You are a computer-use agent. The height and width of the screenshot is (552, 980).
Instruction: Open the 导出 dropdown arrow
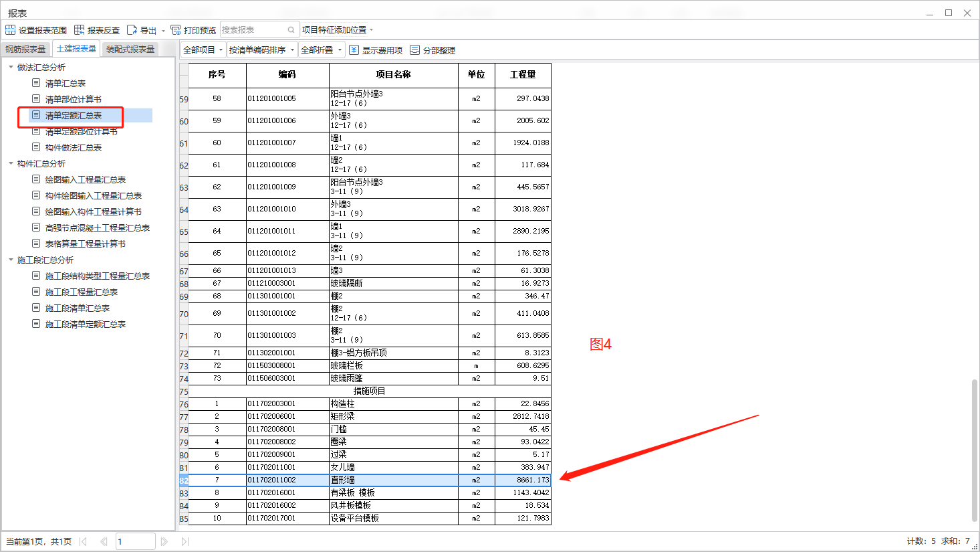point(163,31)
